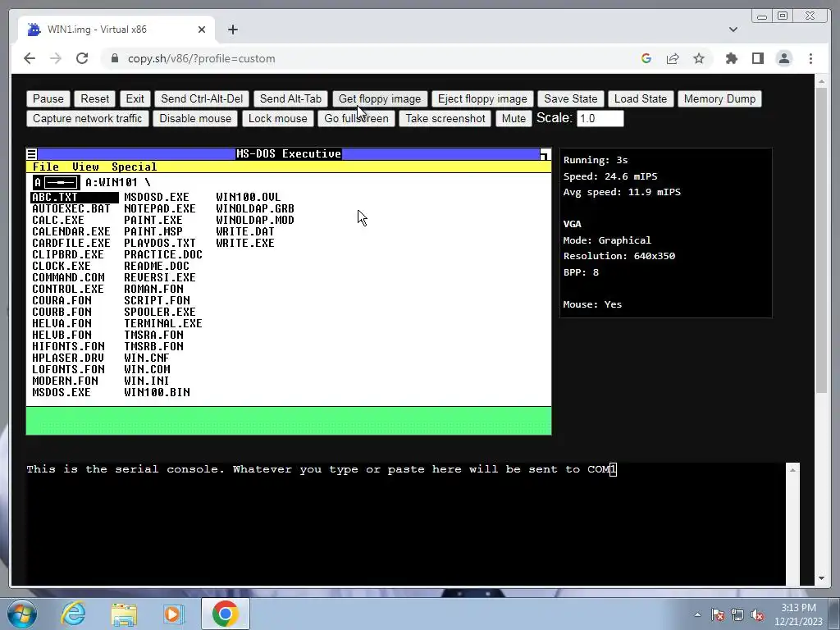Close the WIN1.img tab
This screenshot has height=630, width=840.
pyautogui.click(x=202, y=30)
